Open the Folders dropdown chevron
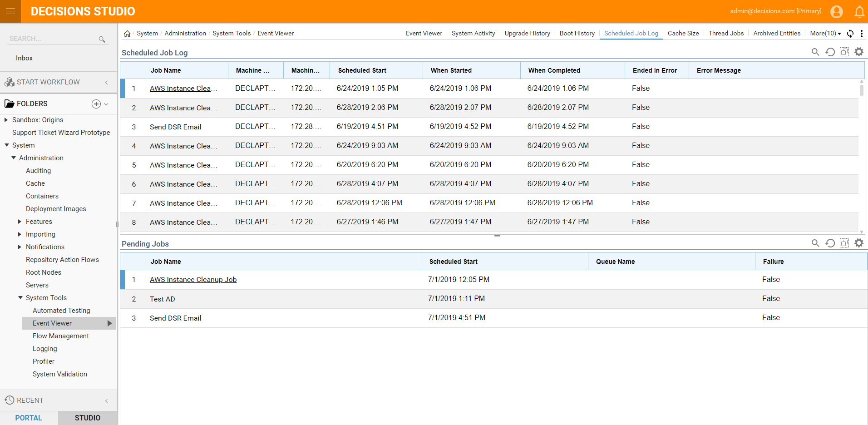Viewport: 868px width, 425px height. (106, 104)
